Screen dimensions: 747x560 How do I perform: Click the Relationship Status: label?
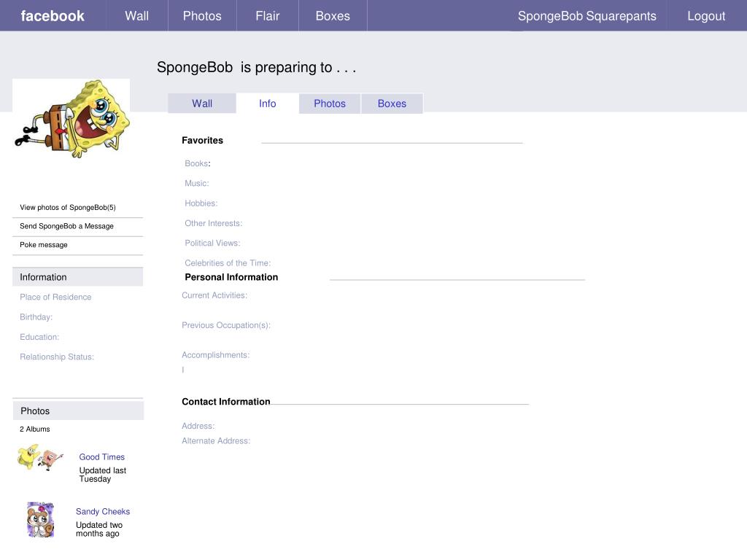57,357
